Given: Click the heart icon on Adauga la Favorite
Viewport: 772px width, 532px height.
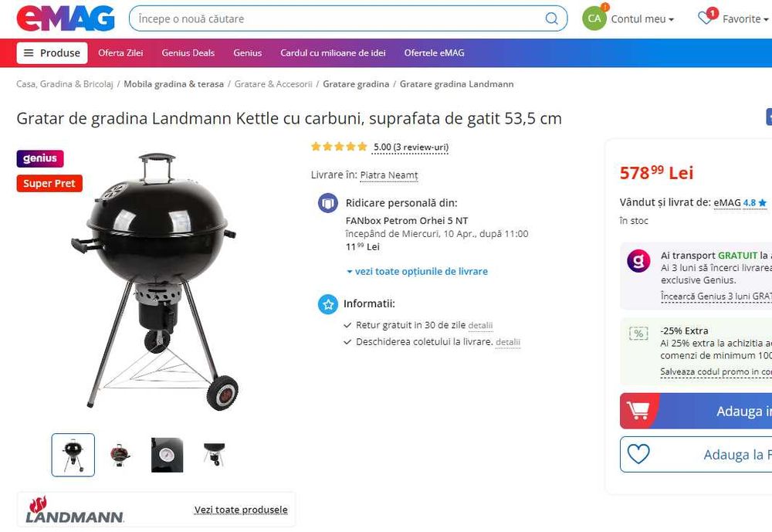Looking at the screenshot, I should tap(638, 454).
